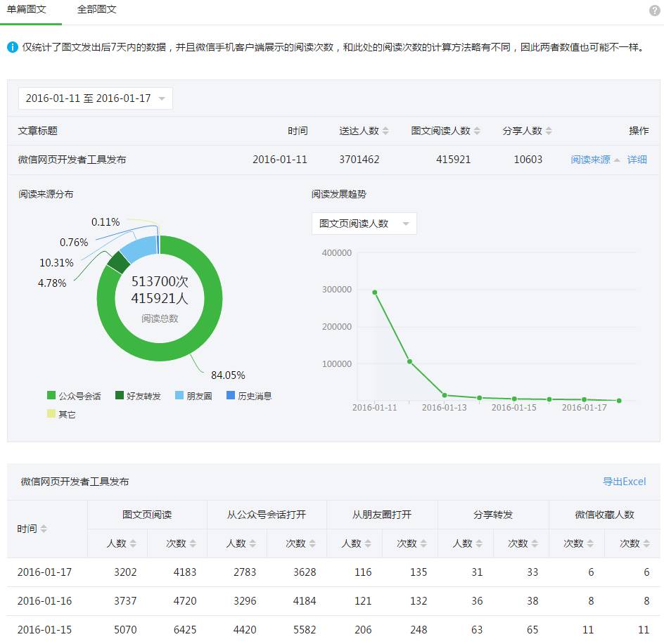Toggle 好友转发 legend color swatch
The image size is (664, 644).
point(120,395)
